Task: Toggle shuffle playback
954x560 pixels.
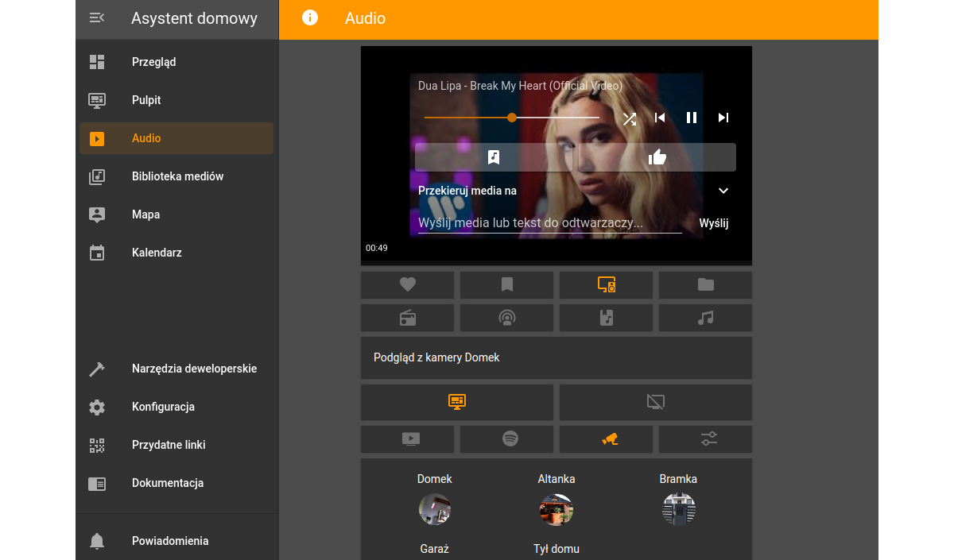Action: tap(630, 118)
